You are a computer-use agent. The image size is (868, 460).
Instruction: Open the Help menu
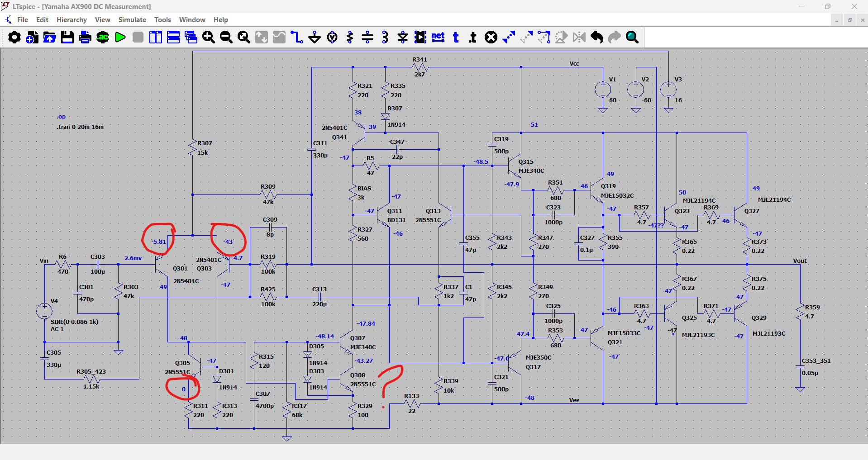[221, 20]
